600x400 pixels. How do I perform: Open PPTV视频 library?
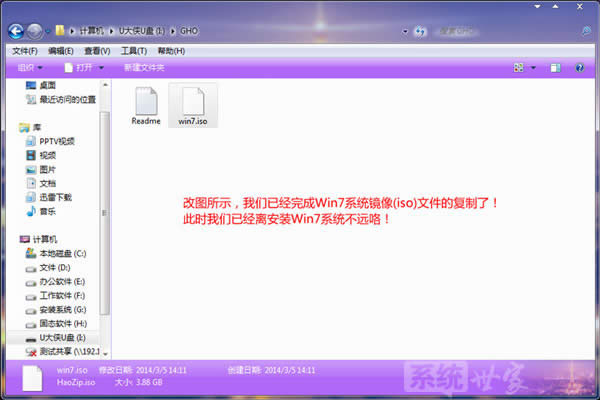click(x=50, y=141)
